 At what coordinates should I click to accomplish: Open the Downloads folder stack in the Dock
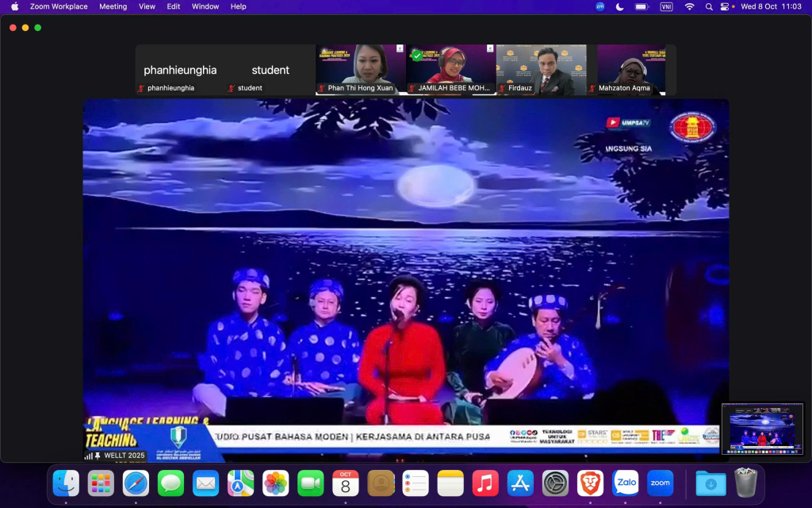coord(710,483)
